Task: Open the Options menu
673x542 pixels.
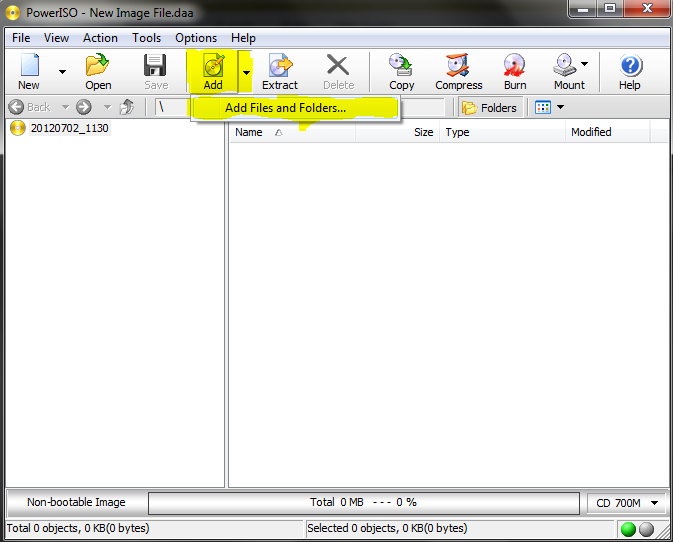Action: point(196,38)
